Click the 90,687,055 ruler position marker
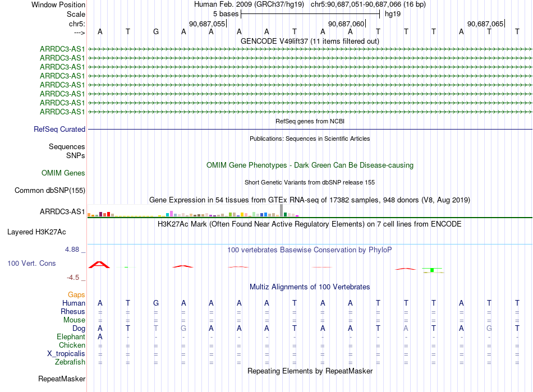Image resolution: width=533 pixels, height=392 pixels. coord(207,24)
